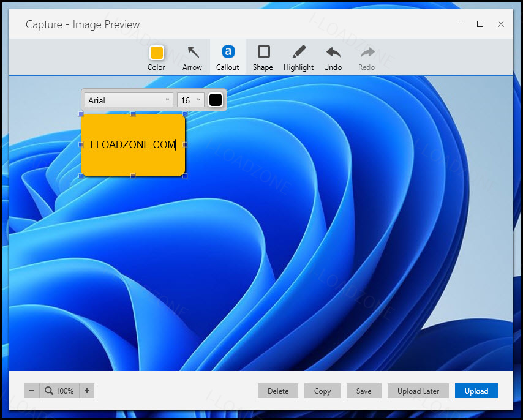523x420 pixels.
Task: Click the callout's left-middle handle
Action: (x=81, y=144)
